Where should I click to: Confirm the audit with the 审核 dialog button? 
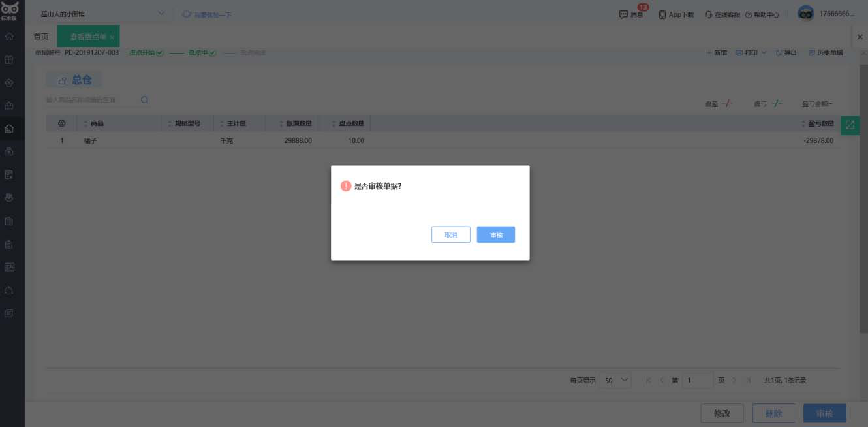click(495, 234)
